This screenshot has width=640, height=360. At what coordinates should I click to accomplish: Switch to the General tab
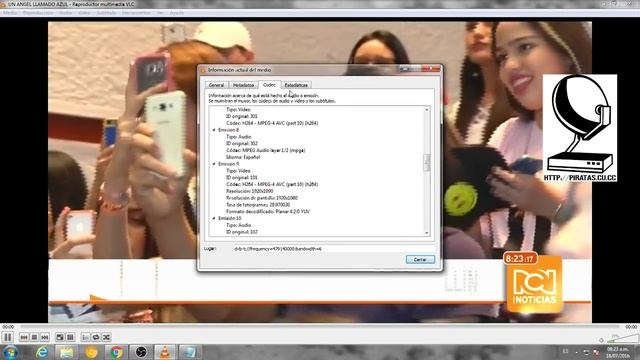[216, 85]
